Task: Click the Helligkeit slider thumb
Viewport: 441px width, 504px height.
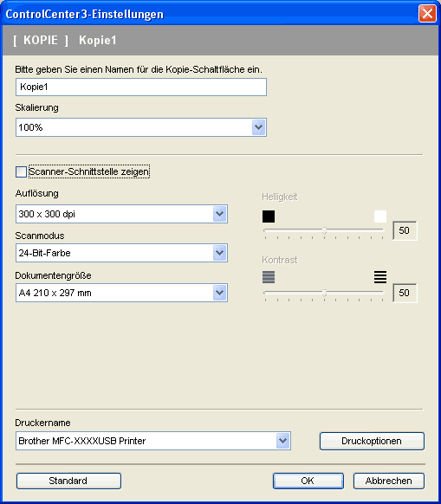Action: pos(324,230)
